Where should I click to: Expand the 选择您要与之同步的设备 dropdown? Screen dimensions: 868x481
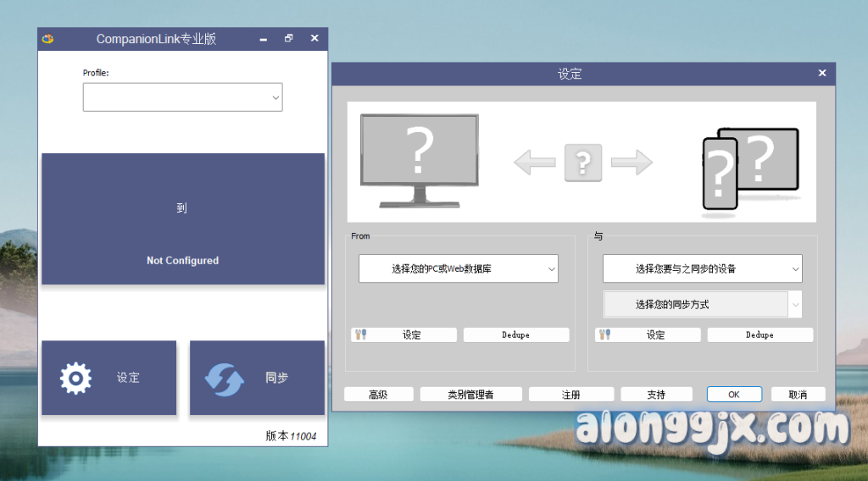702,268
